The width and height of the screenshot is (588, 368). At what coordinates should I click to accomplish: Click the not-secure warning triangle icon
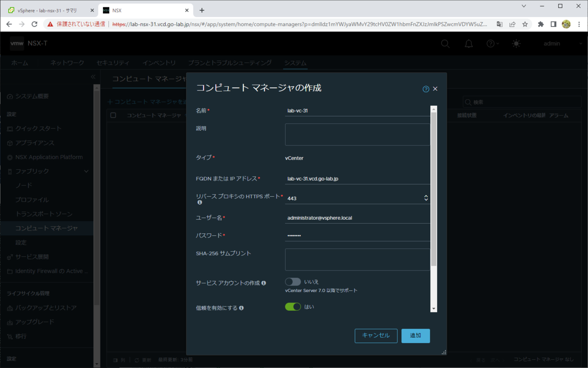[50, 24]
